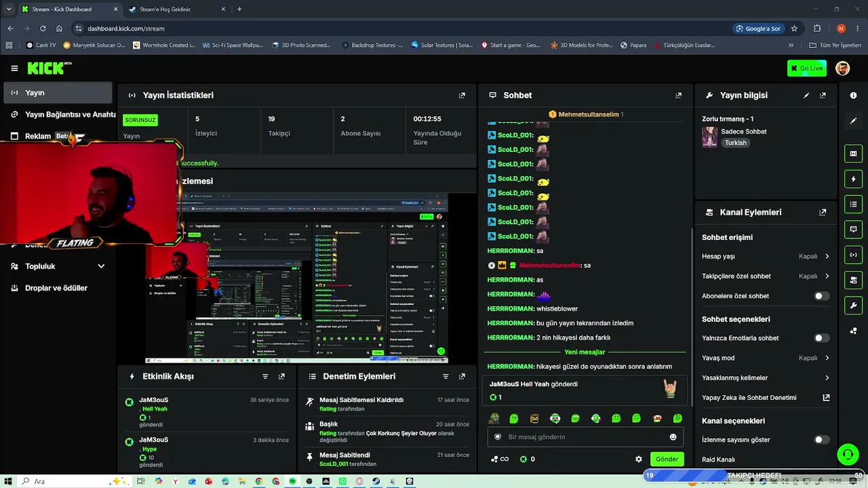The height and width of the screenshot is (488, 868).
Task: Reload the page in Chrome
Action: 43,28
